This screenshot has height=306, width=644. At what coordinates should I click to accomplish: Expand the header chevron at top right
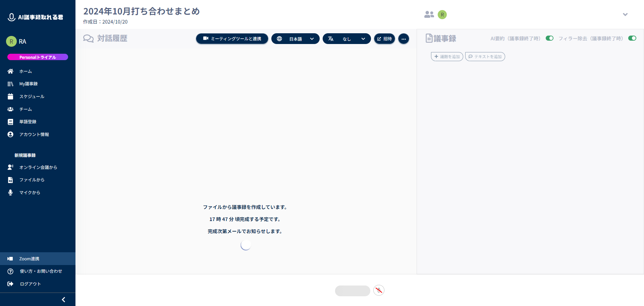point(625,14)
